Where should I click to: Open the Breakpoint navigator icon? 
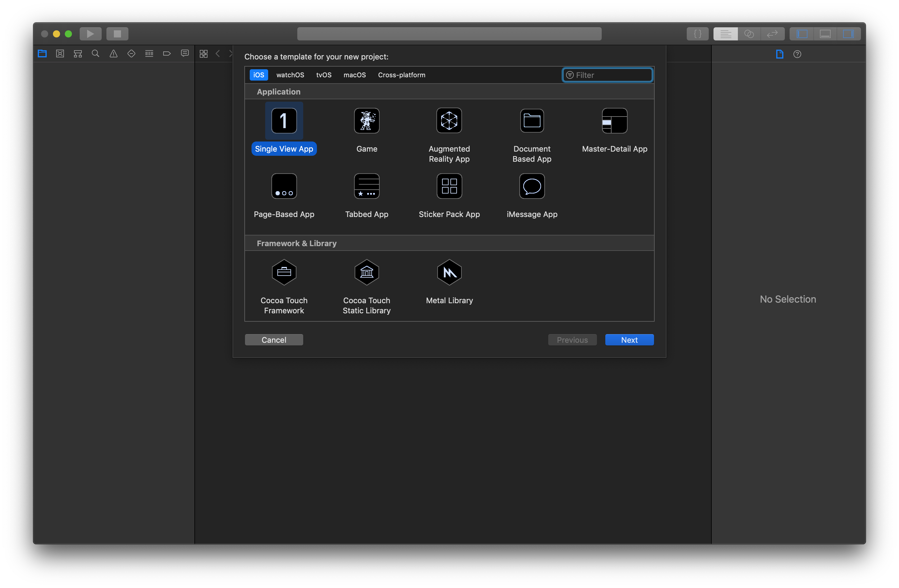[x=166, y=54]
